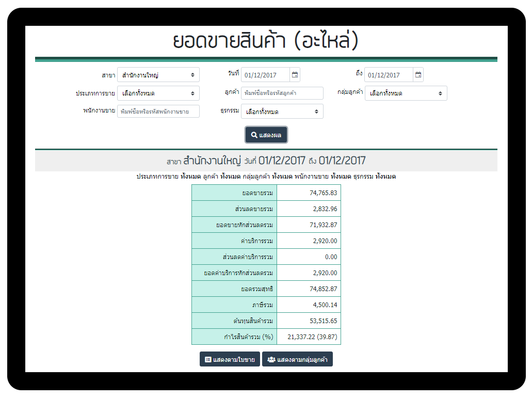This screenshot has width=532, height=399.
Task: Click the page title ยอดขายสินค้า (อะไหล่)
Action: [x=266, y=41]
